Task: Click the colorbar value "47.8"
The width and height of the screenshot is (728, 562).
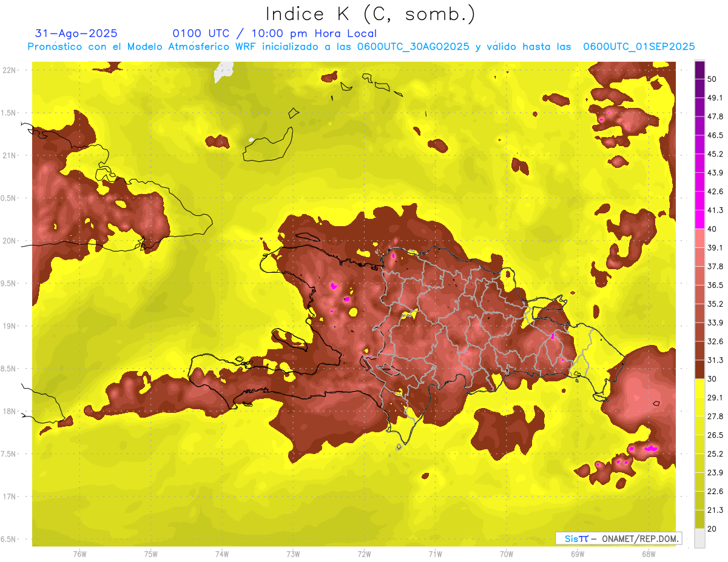Action: coord(715,116)
